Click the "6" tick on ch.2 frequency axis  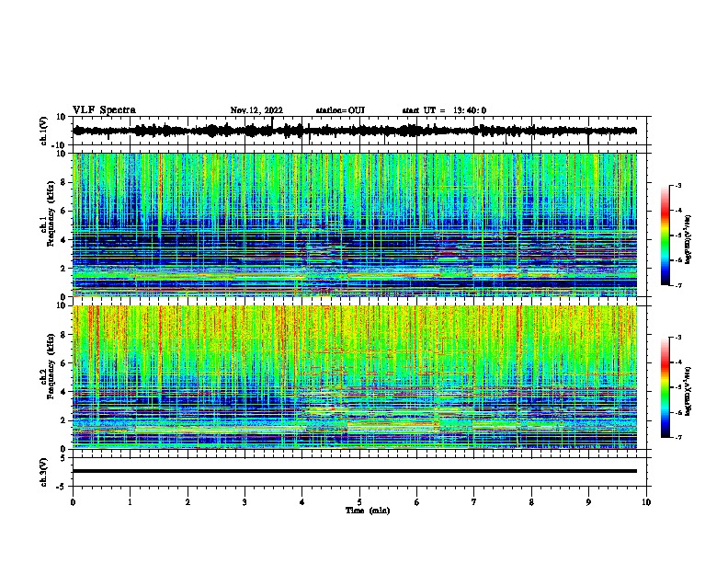(x=63, y=363)
